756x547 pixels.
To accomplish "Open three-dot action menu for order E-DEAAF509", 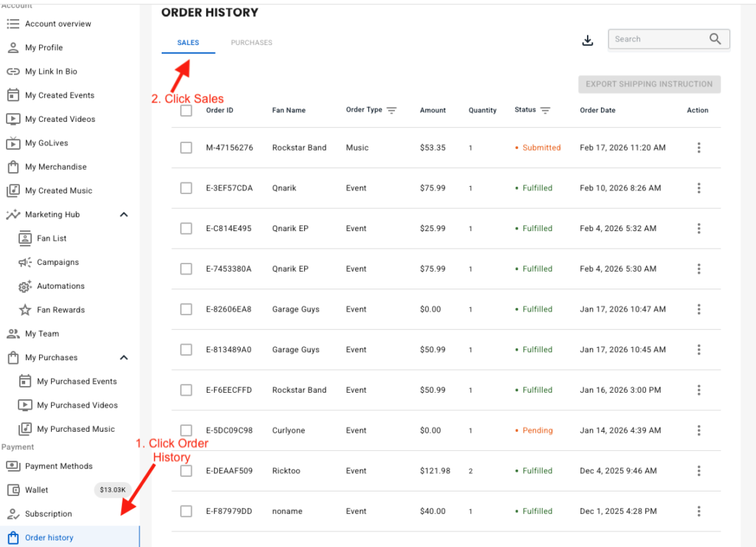I will coord(698,471).
